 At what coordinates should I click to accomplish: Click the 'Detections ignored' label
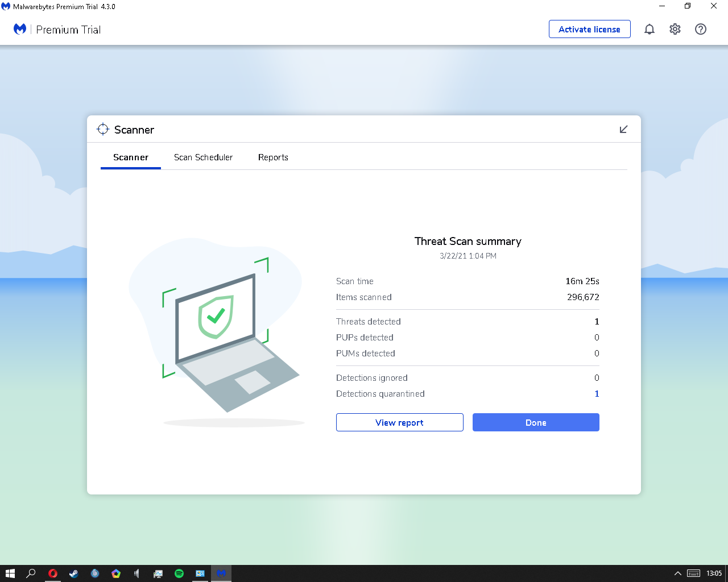[372, 378]
